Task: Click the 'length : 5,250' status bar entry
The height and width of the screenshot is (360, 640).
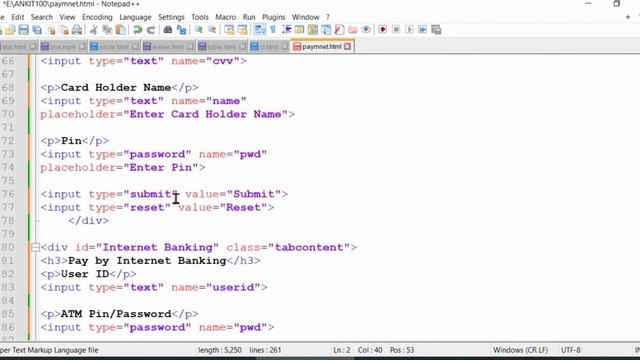Action: tap(220, 350)
